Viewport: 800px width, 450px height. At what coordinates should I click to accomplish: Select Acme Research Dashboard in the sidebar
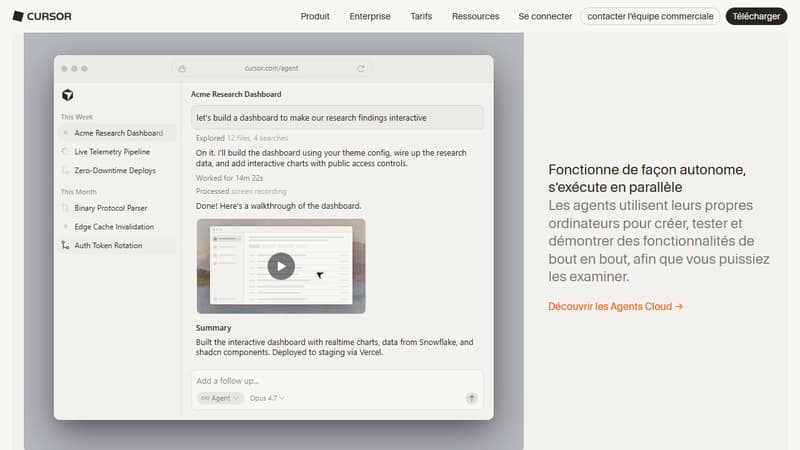coord(118,133)
